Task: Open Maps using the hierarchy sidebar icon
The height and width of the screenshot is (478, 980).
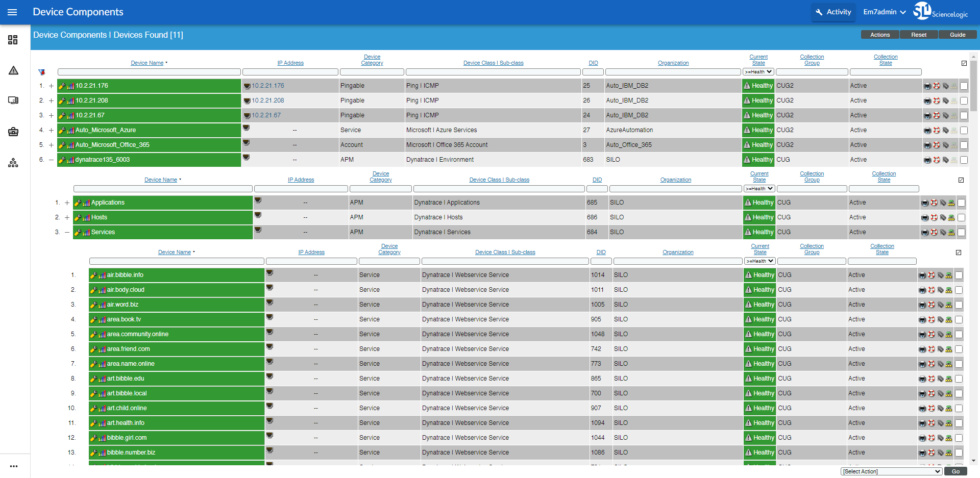Action: point(13,163)
